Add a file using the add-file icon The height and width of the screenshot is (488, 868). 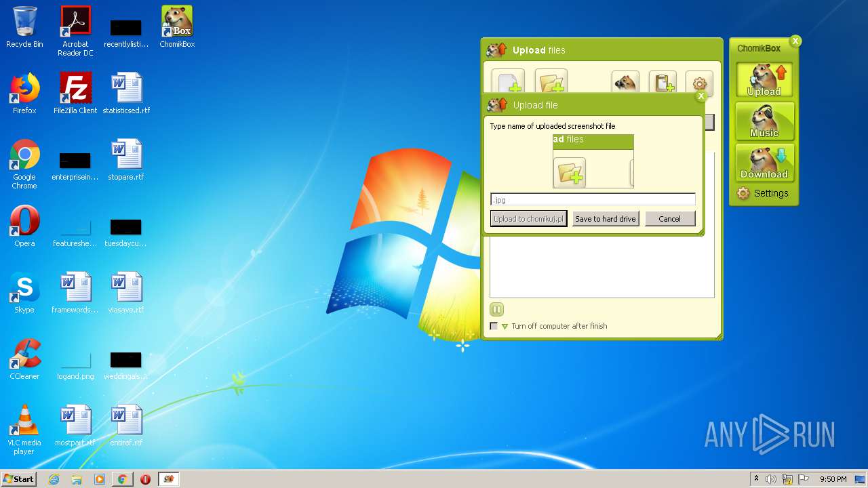pyautogui.click(x=507, y=81)
